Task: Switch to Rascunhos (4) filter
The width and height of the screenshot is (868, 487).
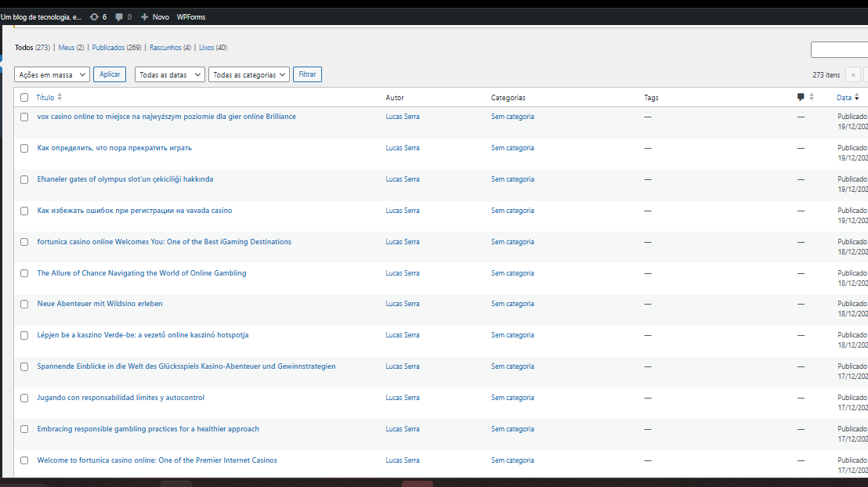Action: click(x=170, y=48)
